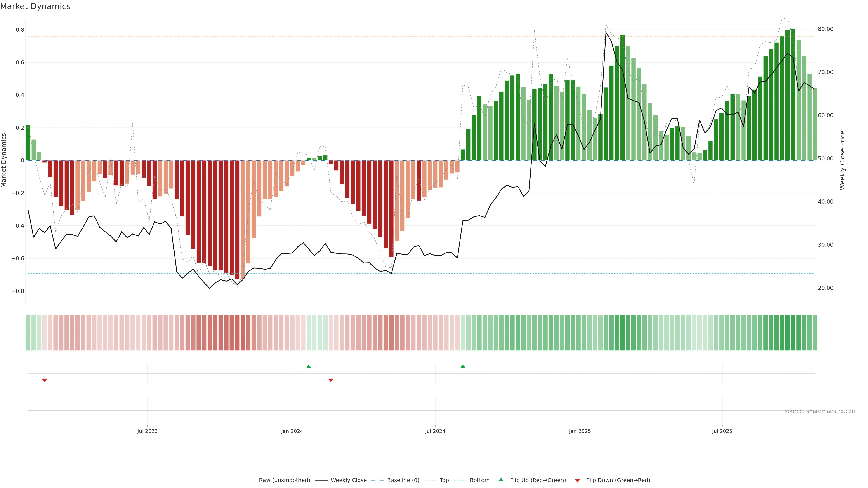The height and width of the screenshot is (488, 868).
Task: Click the first green bar at chart's left edge
Action: (28, 143)
